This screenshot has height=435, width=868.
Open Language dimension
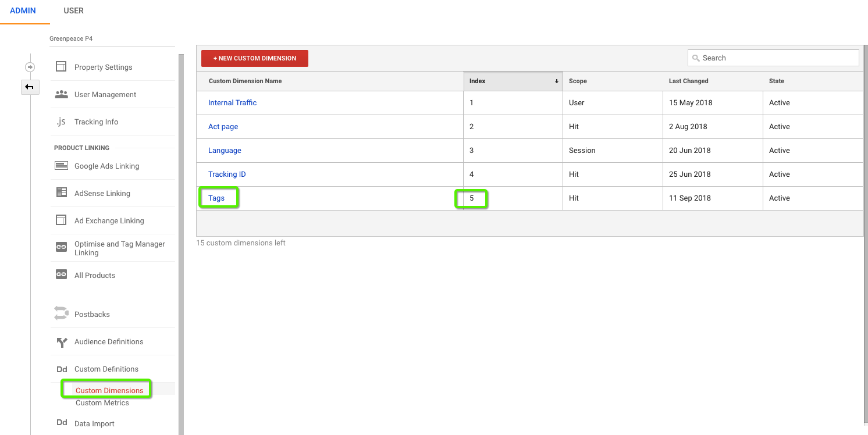pos(225,150)
